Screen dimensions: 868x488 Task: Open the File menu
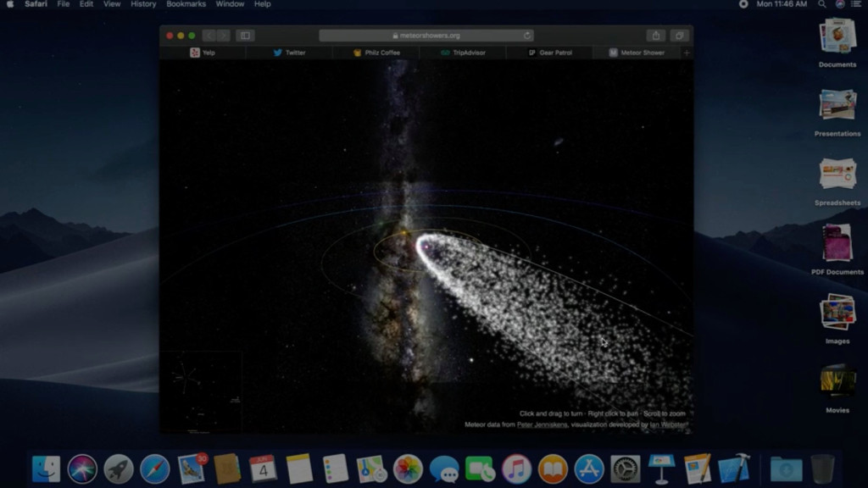[63, 4]
